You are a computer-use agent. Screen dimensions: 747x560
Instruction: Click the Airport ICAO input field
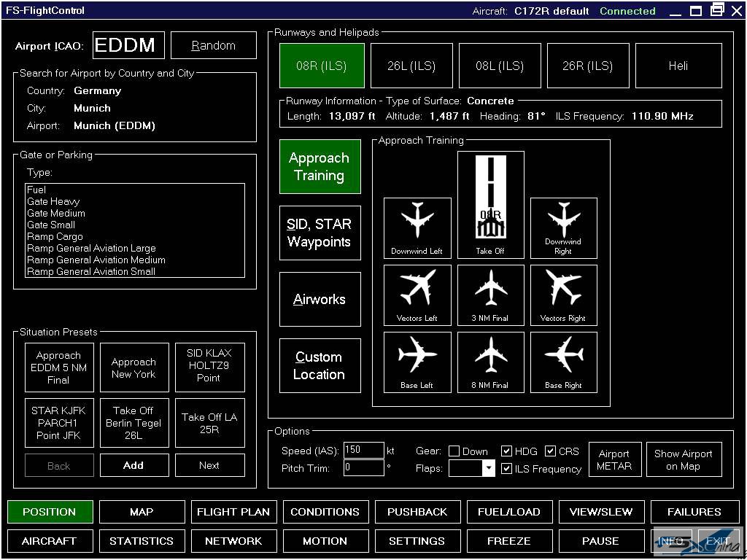(128, 46)
